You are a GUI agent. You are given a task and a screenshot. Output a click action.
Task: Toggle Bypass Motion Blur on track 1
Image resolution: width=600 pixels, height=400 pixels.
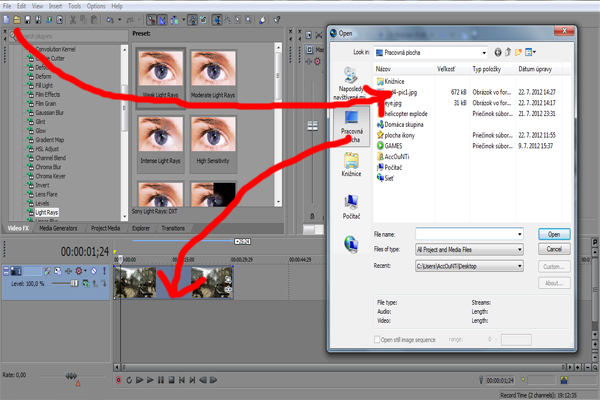47,271
